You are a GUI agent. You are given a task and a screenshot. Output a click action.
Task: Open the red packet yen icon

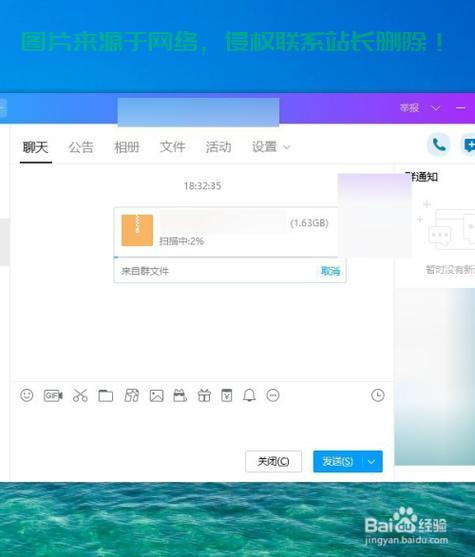click(227, 395)
